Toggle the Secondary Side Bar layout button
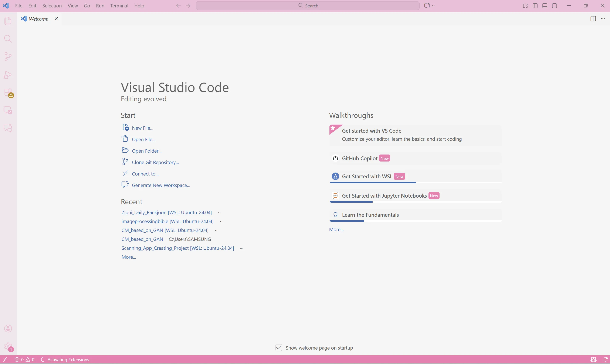This screenshot has width=610, height=364. 555,6
